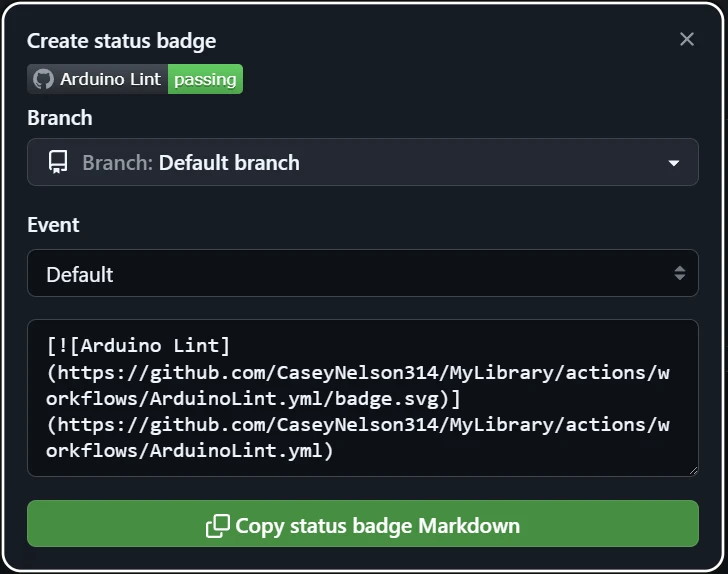Screen dimensions: 728x574
Task: Click the repository icon in Branch selector
Action: [58, 162]
